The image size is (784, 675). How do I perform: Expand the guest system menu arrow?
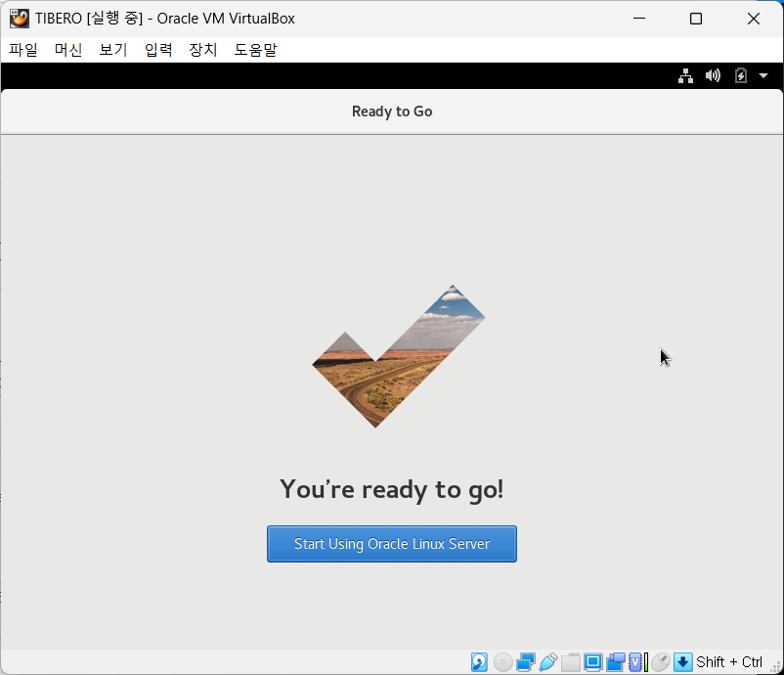[763, 75]
